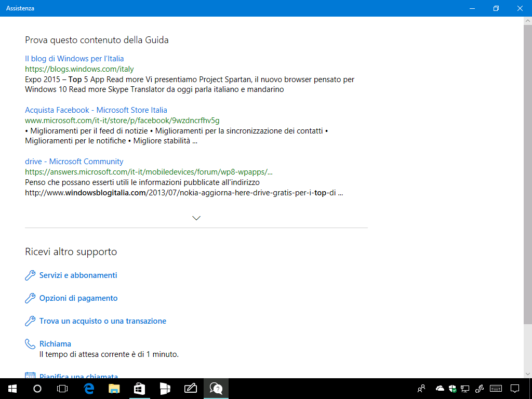Open the 'Il blog di Windows per l'Italia' link
The height and width of the screenshot is (399, 532).
pyautogui.click(x=74, y=59)
